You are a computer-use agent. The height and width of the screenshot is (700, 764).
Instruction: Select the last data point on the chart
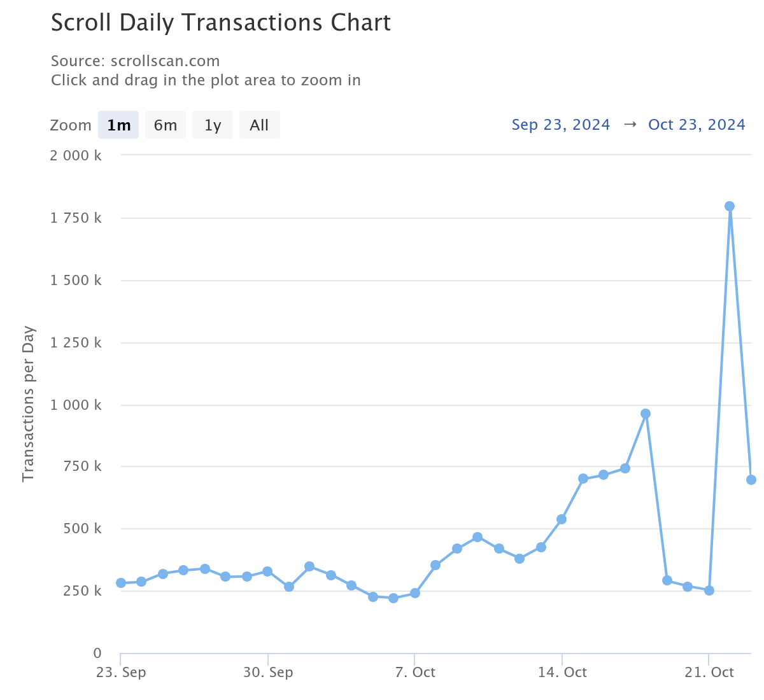(751, 479)
